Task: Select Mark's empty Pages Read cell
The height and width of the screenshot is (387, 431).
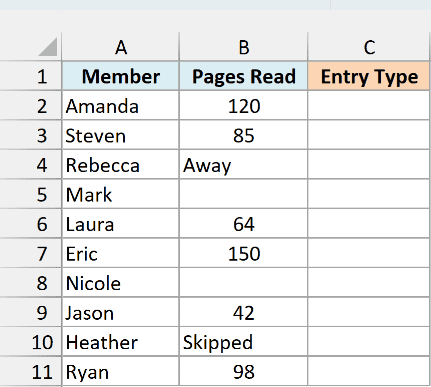Action: click(x=243, y=194)
